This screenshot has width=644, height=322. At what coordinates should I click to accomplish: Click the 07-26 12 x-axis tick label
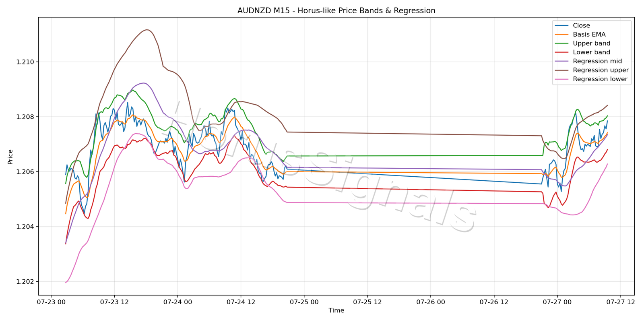(494, 301)
